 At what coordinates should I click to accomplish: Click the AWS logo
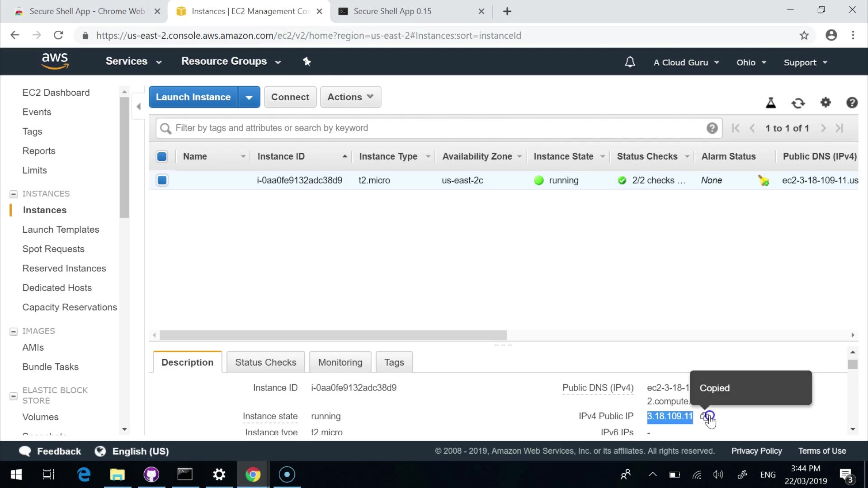[x=55, y=61]
